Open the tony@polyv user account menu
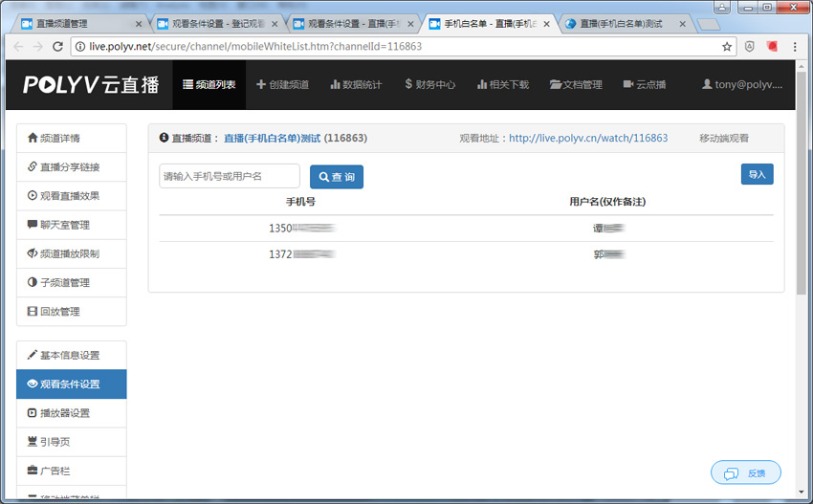 (x=742, y=84)
